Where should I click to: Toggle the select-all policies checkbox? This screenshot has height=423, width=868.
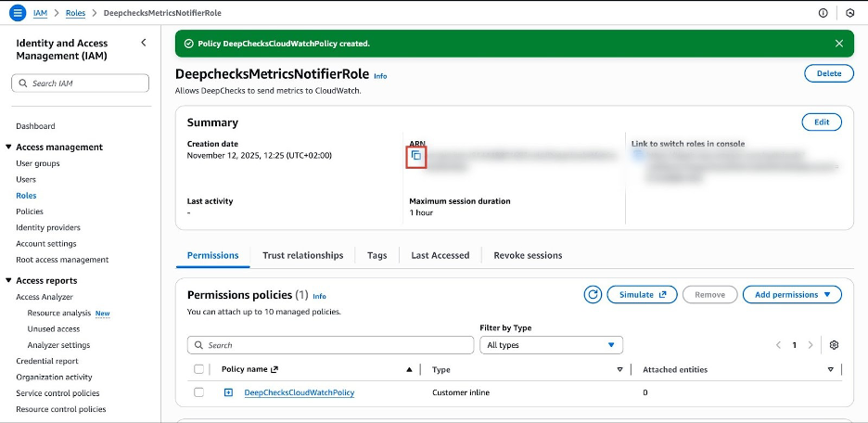click(x=198, y=369)
